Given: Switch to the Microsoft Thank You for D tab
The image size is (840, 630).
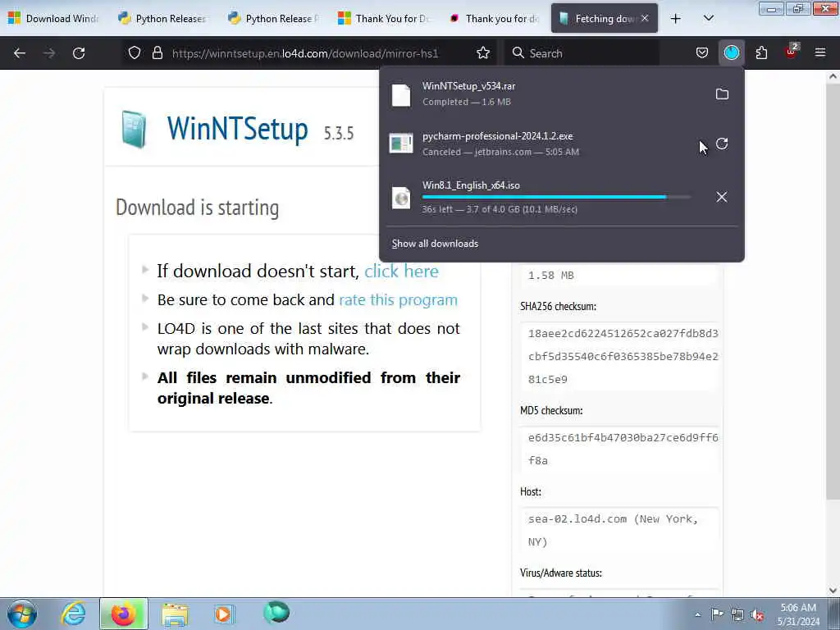Looking at the screenshot, I should pos(384,19).
